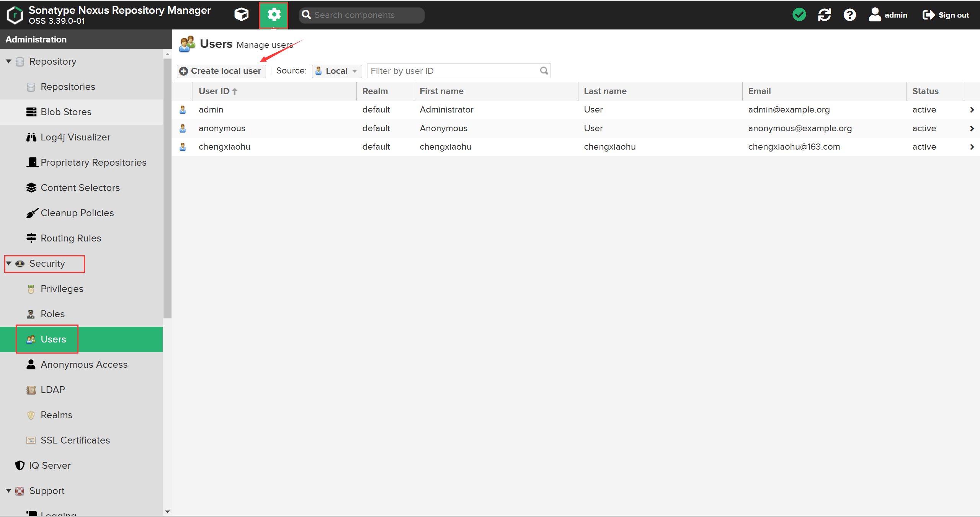Image resolution: width=980 pixels, height=517 pixels.
Task: Open the Source Local dropdown
Action: 336,71
